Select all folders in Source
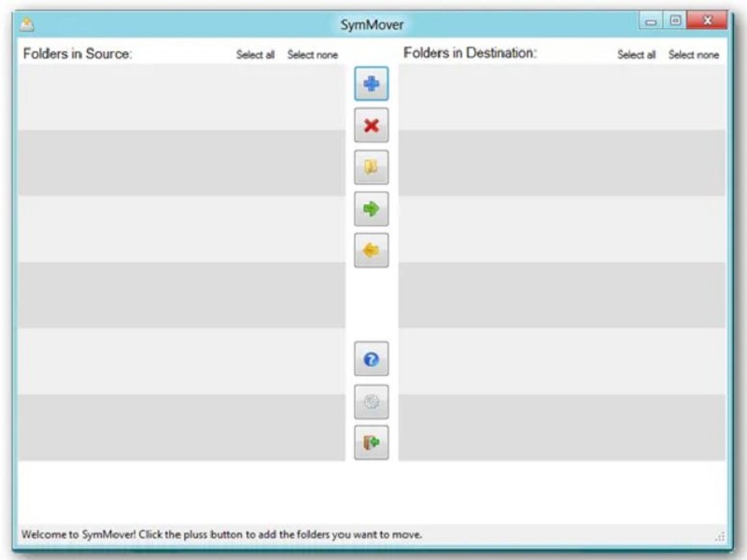Viewport: 747px width, 560px height. (x=255, y=55)
